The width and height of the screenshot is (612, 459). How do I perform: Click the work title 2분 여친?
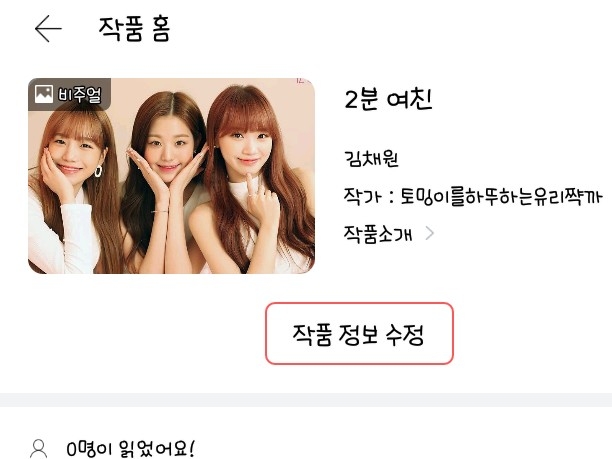point(388,99)
